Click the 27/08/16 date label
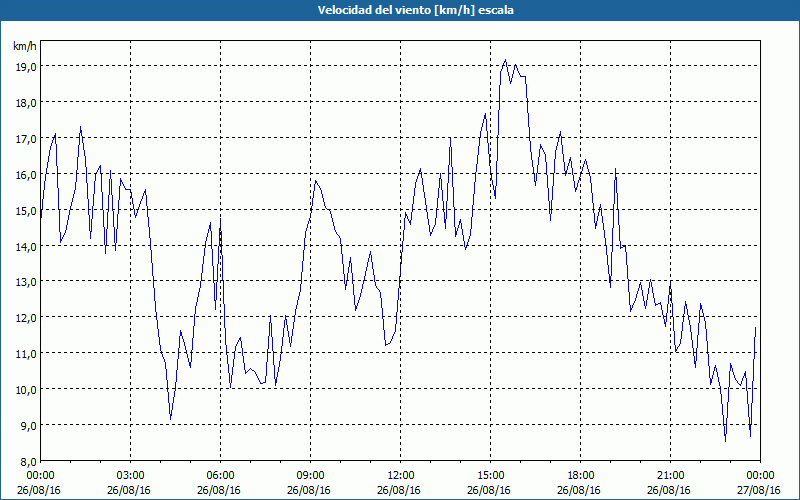The image size is (800, 500). click(759, 490)
